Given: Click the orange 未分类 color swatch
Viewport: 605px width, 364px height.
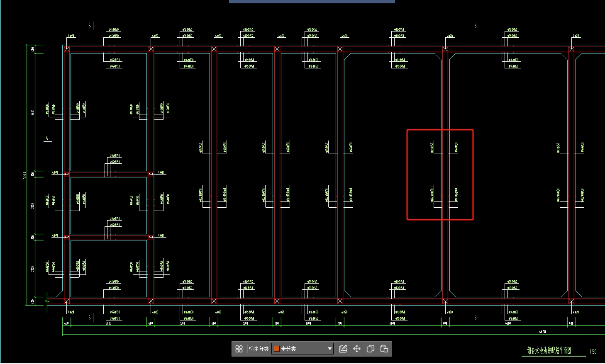Looking at the screenshot, I should click(x=277, y=349).
